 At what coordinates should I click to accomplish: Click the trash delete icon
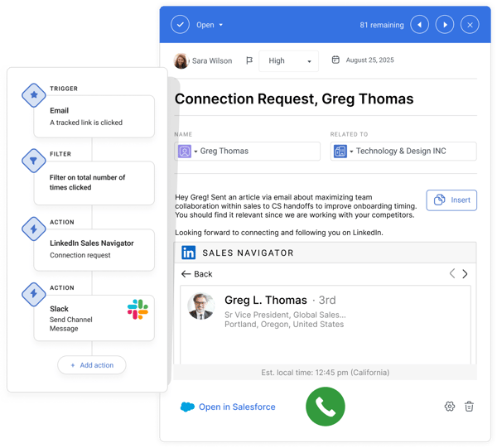(x=469, y=407)
